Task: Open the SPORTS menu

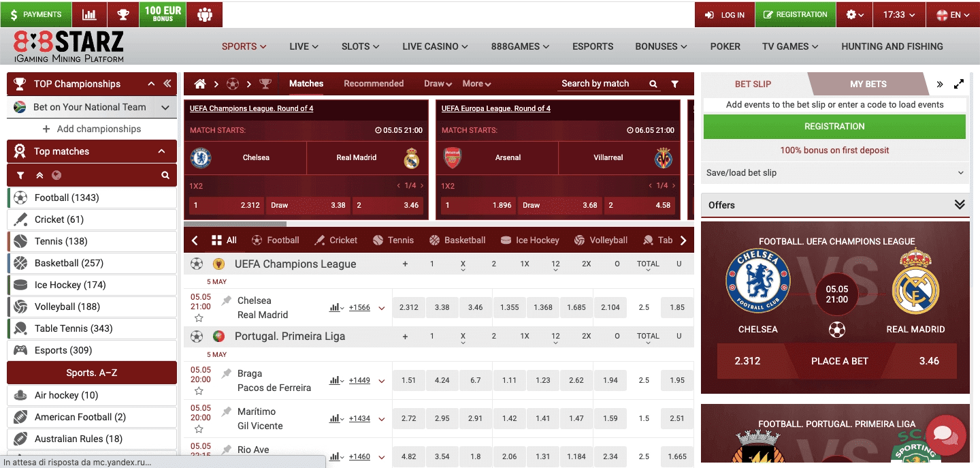Action: pos(244,46)
